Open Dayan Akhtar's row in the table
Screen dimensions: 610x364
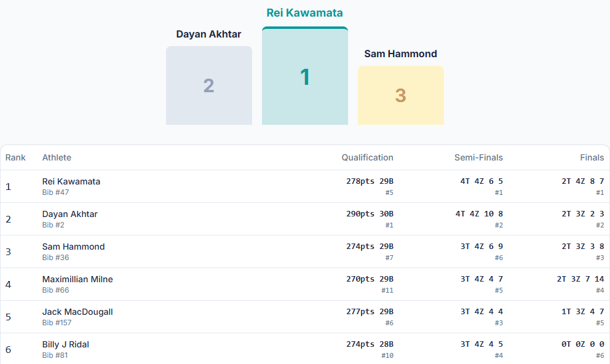(69, 214)
